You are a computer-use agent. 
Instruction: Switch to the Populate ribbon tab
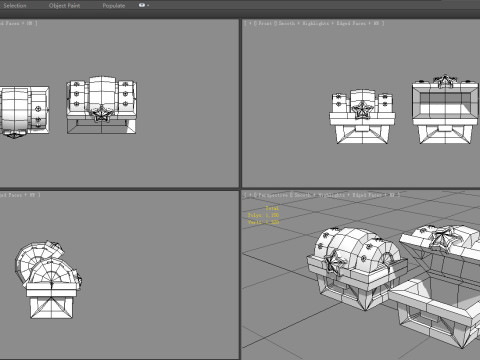tap(114, 6)
